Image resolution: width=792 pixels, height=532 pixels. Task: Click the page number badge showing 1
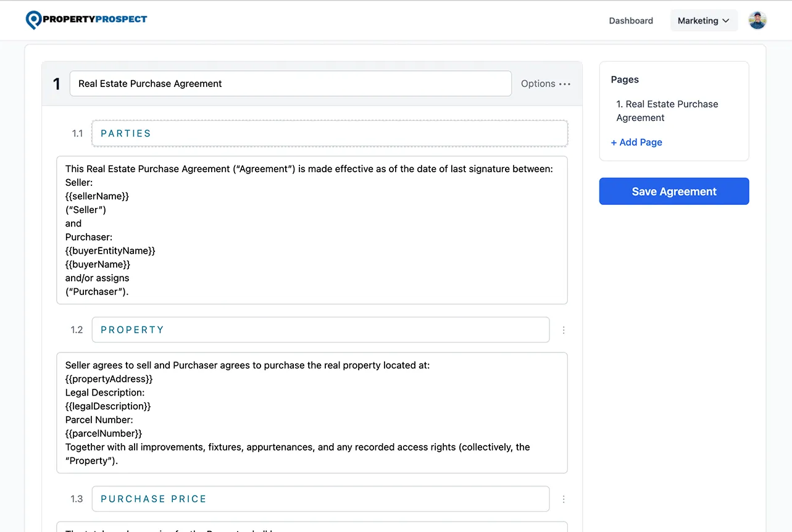[x=56, y=84]
